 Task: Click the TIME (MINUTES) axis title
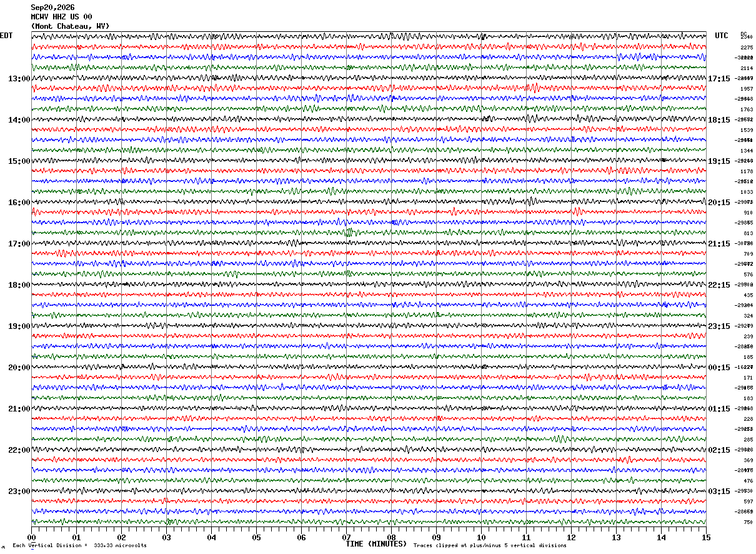(x=376, y=544)
